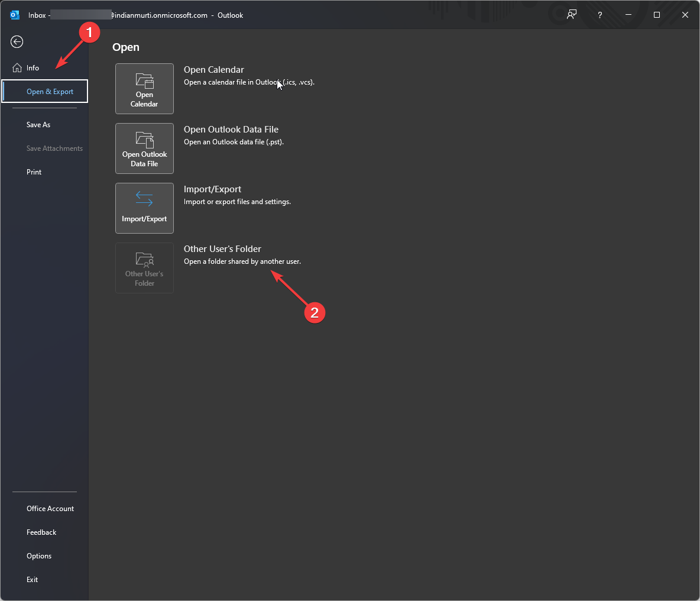The image size is (700, 601).
Task: Click the Open Calendar tile button
Action: [144, 89]
